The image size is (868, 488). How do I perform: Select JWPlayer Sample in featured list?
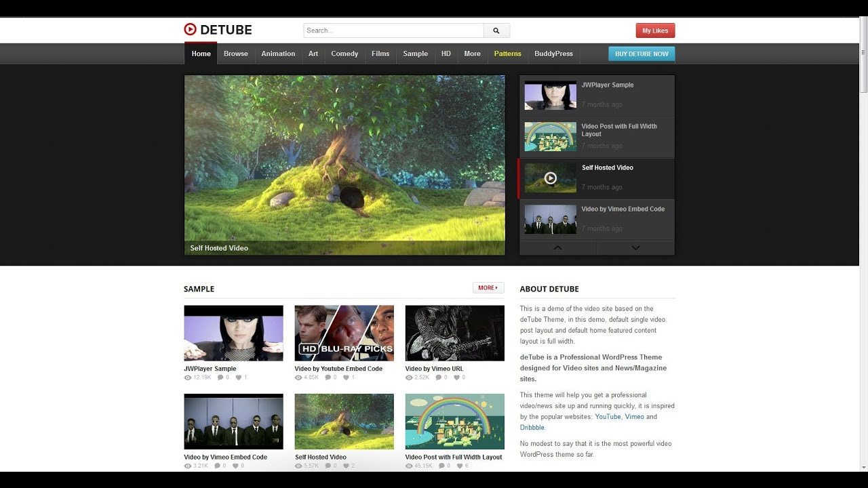(x=597, y=96)
